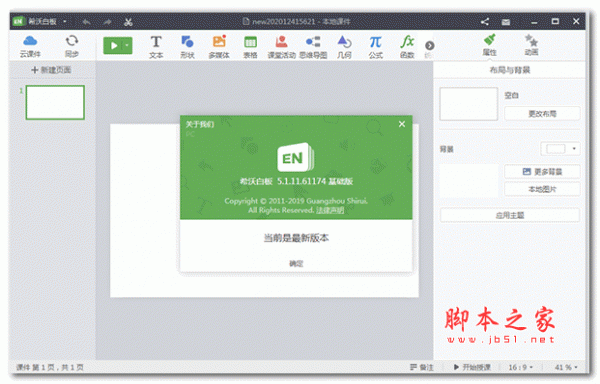Switch to the 属性 properties tab
This screenshot has width=600, height=384.
[x=489, y=45]
